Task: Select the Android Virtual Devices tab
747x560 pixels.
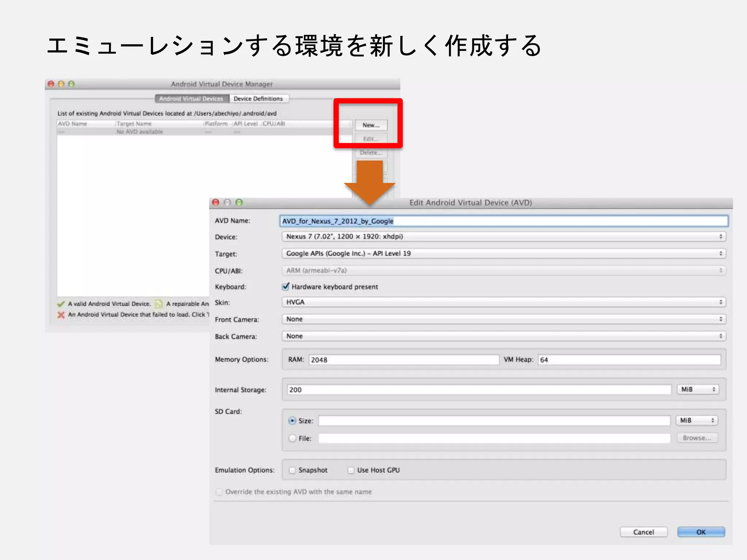Action: click(x=191, y=99)
